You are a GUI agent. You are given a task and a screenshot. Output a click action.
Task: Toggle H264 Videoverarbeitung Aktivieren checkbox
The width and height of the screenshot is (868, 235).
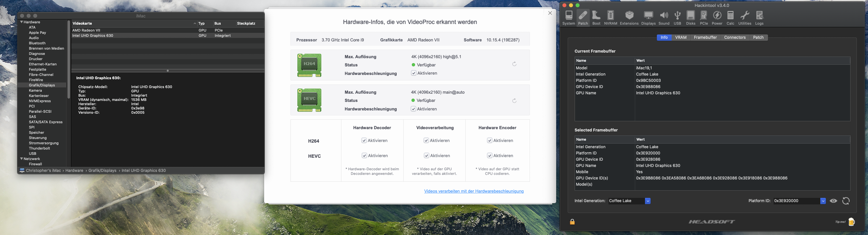pyautogui.click(x=426, y=140)
